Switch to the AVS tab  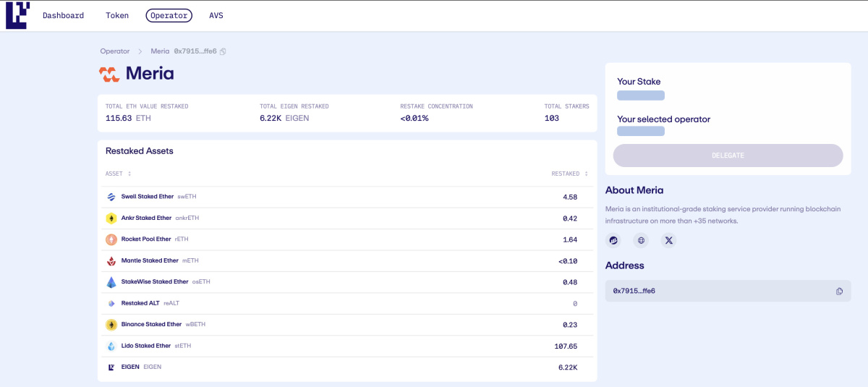pyautogui.click(x=216, y=15)
